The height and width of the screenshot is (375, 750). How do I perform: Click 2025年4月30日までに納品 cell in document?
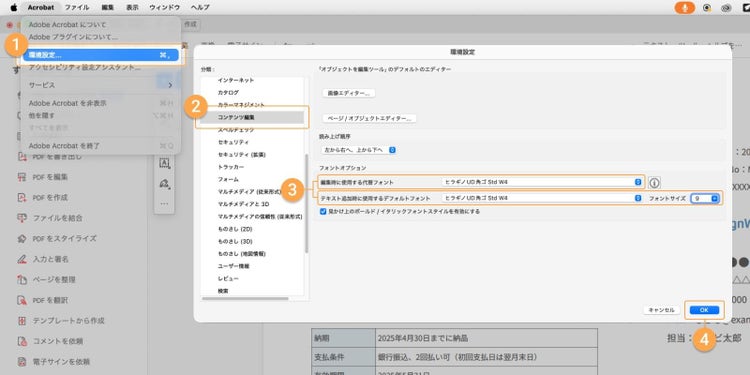[486, 338]
